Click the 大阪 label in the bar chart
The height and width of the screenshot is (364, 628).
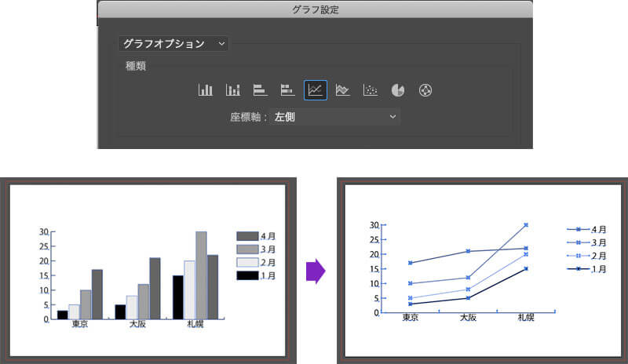137,324
